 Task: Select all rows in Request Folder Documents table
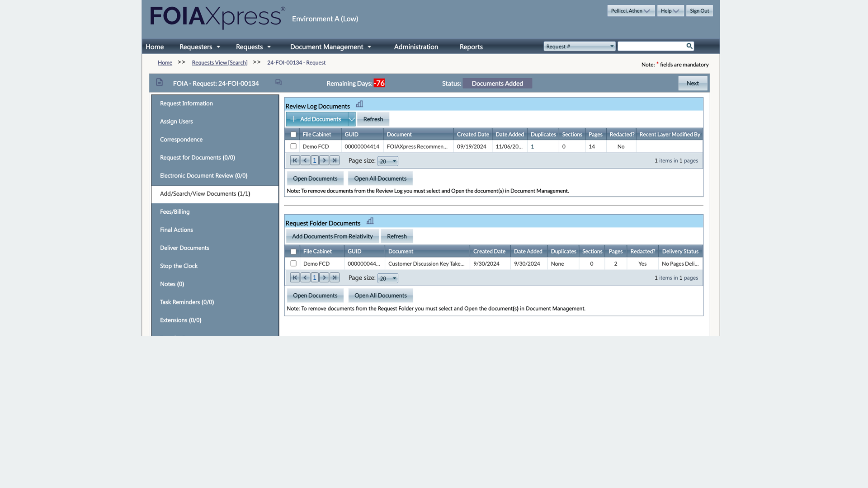[x=293, y=251]
